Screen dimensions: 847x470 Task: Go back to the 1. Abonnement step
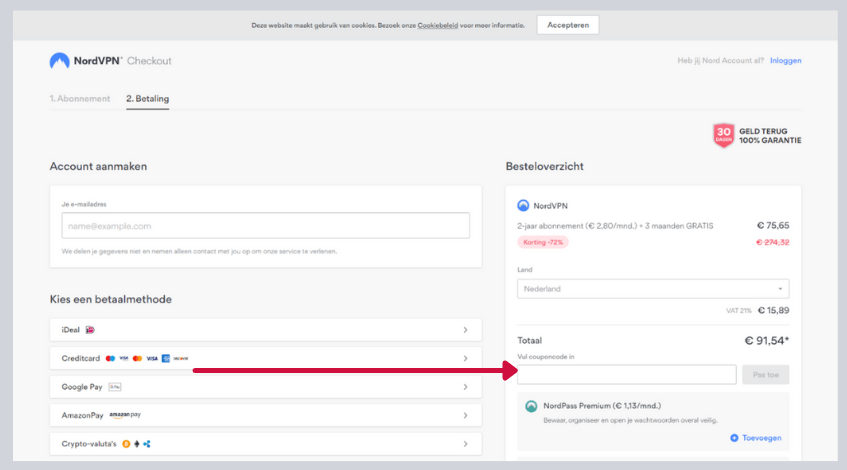click(81, 99)
